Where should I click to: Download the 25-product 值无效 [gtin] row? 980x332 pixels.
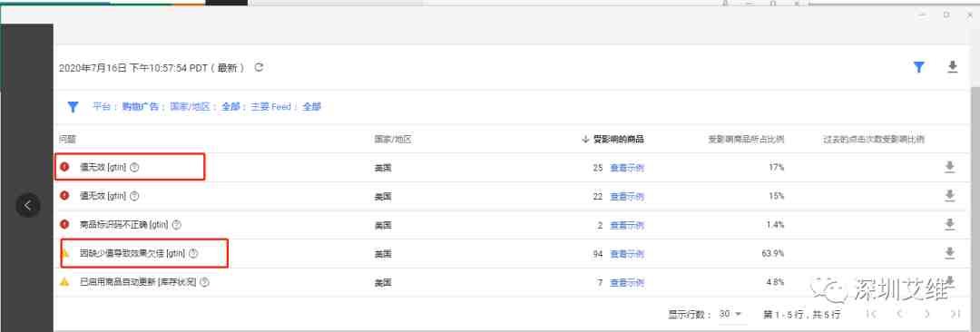[949, 167]
